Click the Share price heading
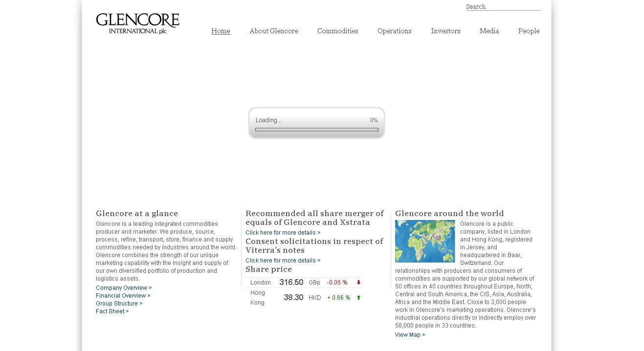644x351 pixels. [268, 269]
